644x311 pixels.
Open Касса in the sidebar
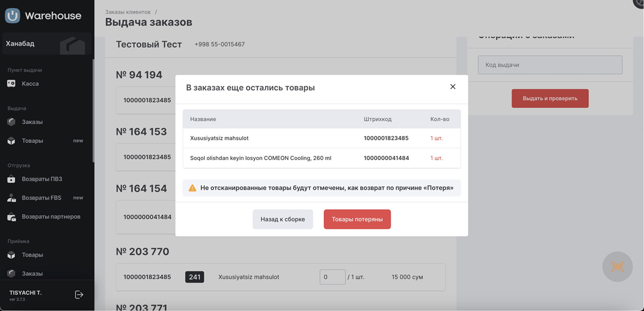[29, 83]
